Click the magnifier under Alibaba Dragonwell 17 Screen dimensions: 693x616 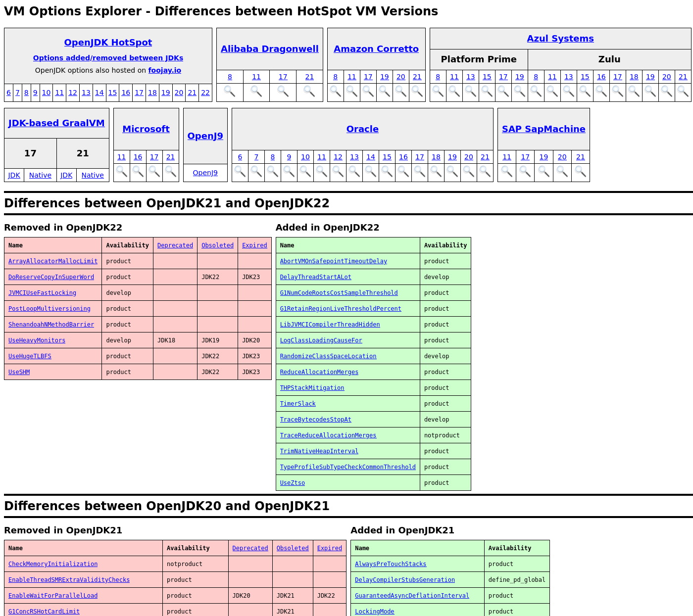coord(283,92)
